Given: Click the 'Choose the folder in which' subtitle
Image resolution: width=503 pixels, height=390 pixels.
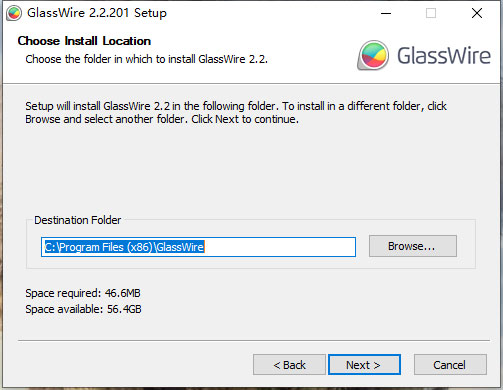Looking at the screenshot, I should pos(146,59).
